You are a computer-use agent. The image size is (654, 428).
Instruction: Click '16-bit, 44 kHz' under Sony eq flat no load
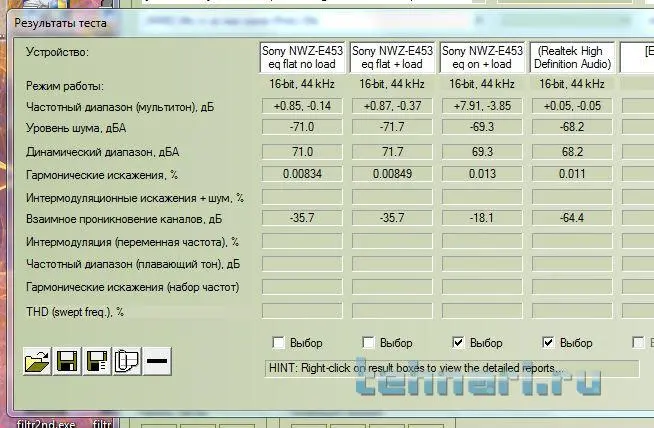302,84
